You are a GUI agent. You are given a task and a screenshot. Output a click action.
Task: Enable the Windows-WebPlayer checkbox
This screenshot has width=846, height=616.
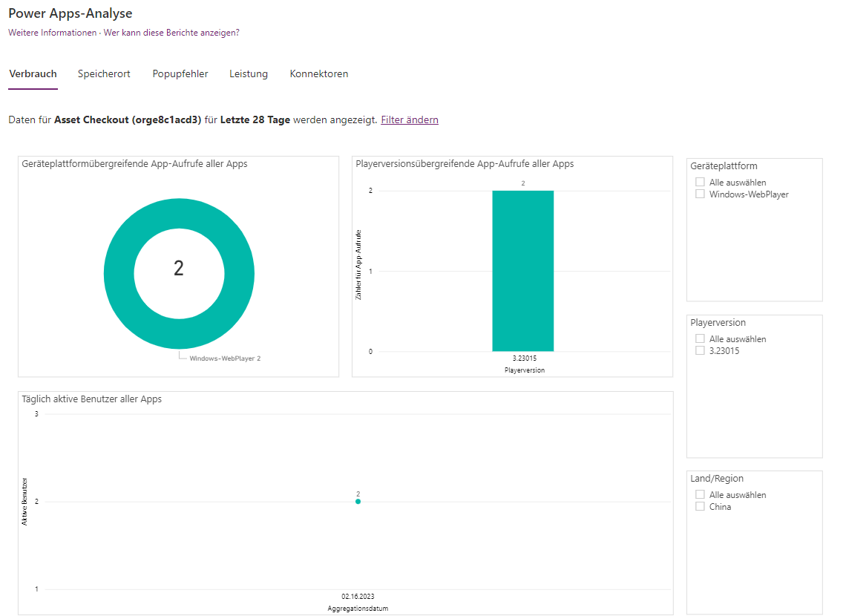point(700,194)
